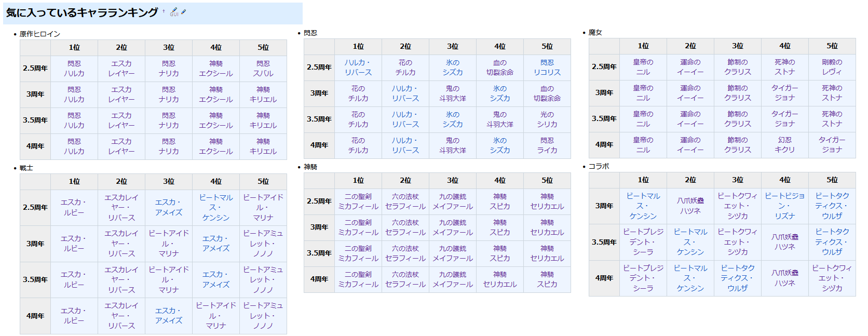Select the 幻惑 キクリ link
This screenshot has height=336, width=868.
(784, 145)
